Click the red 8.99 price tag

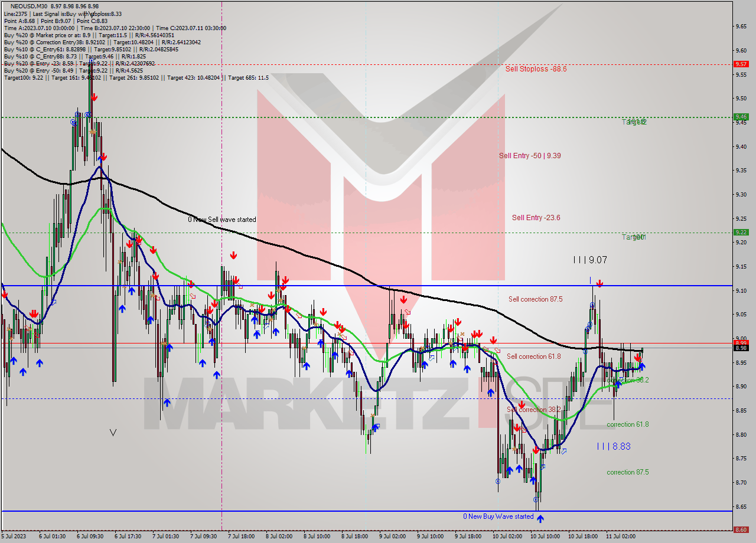[x=741, y=342]
